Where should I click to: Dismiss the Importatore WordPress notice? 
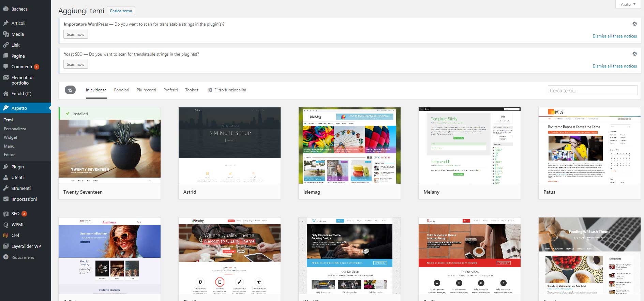coord(634,24)
